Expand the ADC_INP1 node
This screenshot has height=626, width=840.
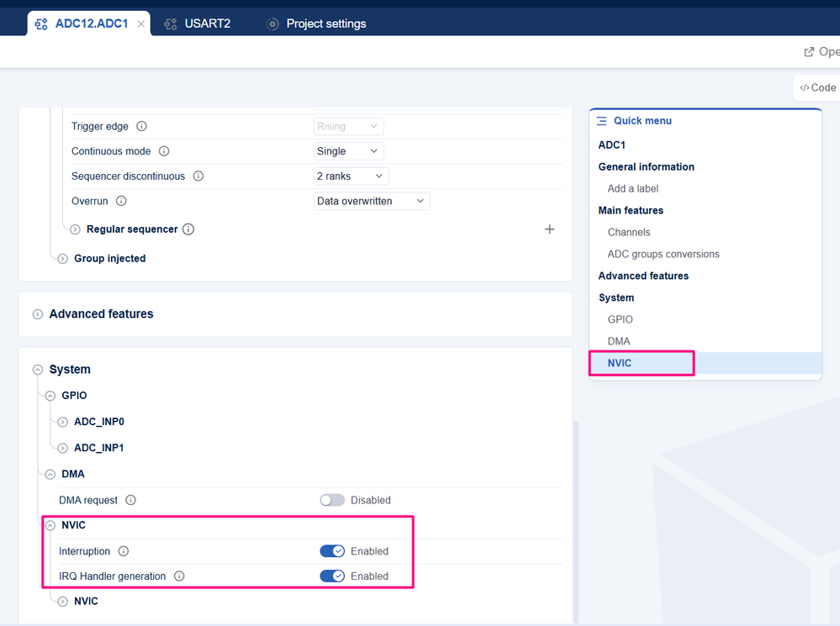coord(63,448)
